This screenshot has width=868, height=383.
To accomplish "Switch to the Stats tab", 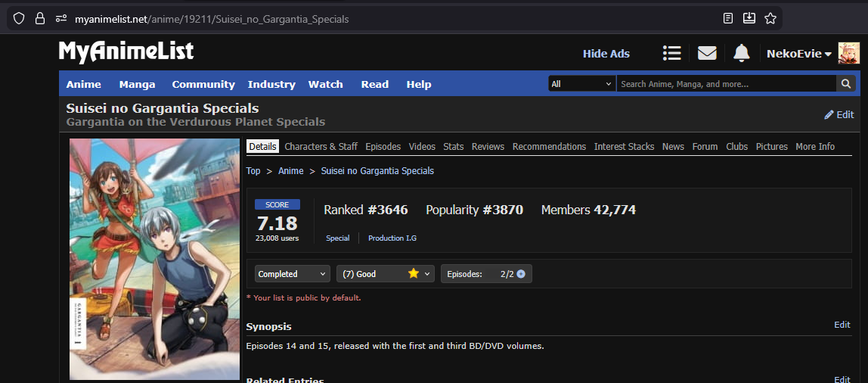I will (454, 146).
